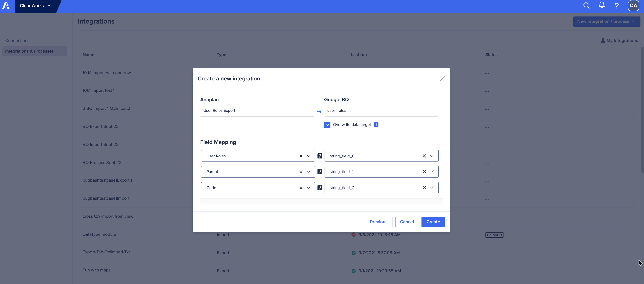The width and height of the screenshot is (644, 284).
Task: Click the notifications bell icon
Action: 601,5
